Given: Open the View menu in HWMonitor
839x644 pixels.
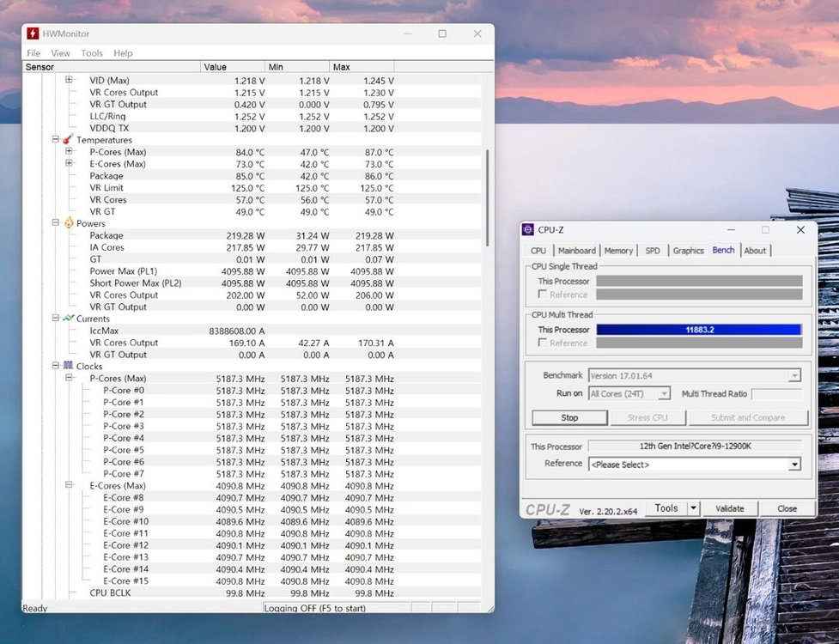Looking at the screenshot, I should tap(60, 53).
